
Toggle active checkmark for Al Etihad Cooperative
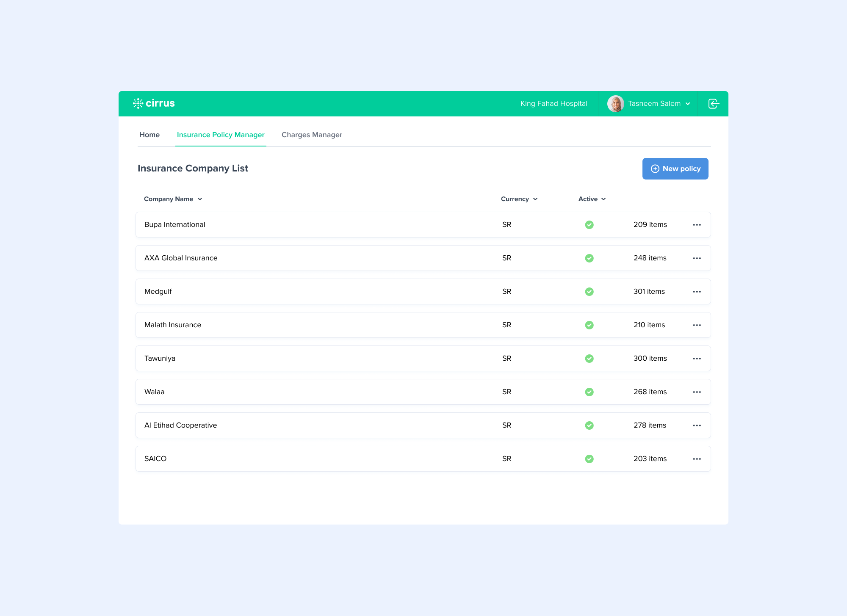pos(589,425)
